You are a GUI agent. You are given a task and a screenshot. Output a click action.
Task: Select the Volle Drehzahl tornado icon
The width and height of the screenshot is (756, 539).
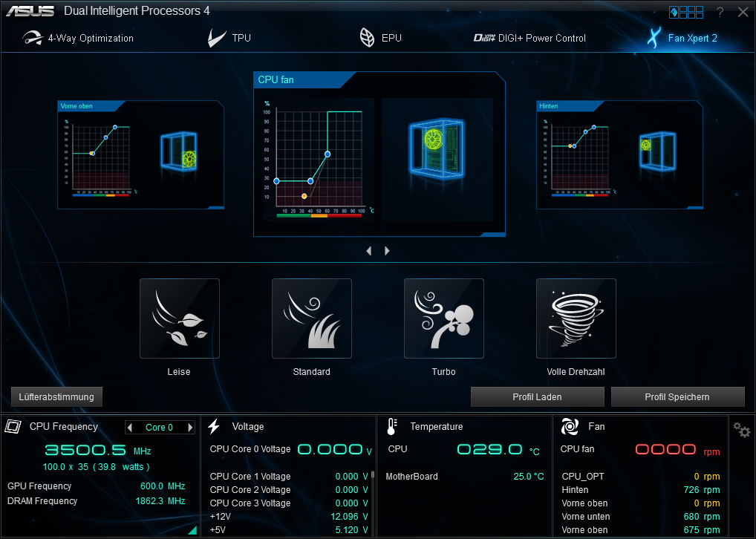576,318
